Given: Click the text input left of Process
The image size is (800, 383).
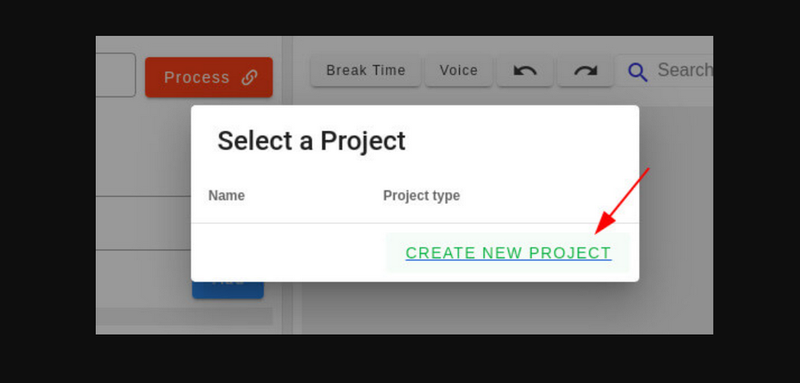Looking at the screenshot, I should coord(116,75).
